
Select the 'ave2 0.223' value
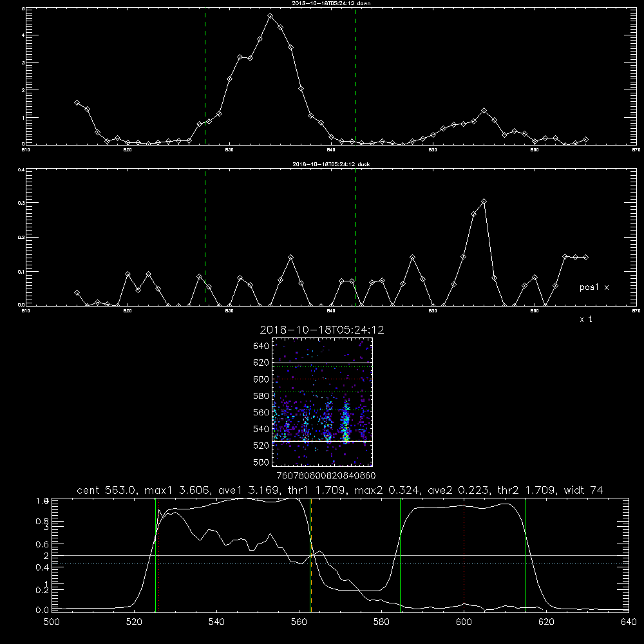459,490
